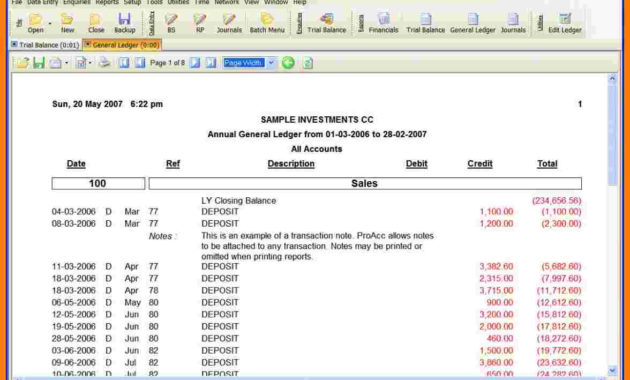Open RP data entry
Viewport: 630px width, 380px height.
coord(200,23)
